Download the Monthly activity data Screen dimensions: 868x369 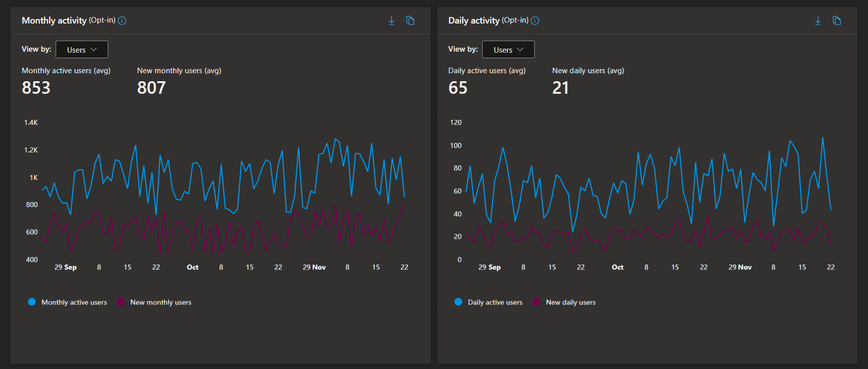pyautogui.click(x=391, y=21)
